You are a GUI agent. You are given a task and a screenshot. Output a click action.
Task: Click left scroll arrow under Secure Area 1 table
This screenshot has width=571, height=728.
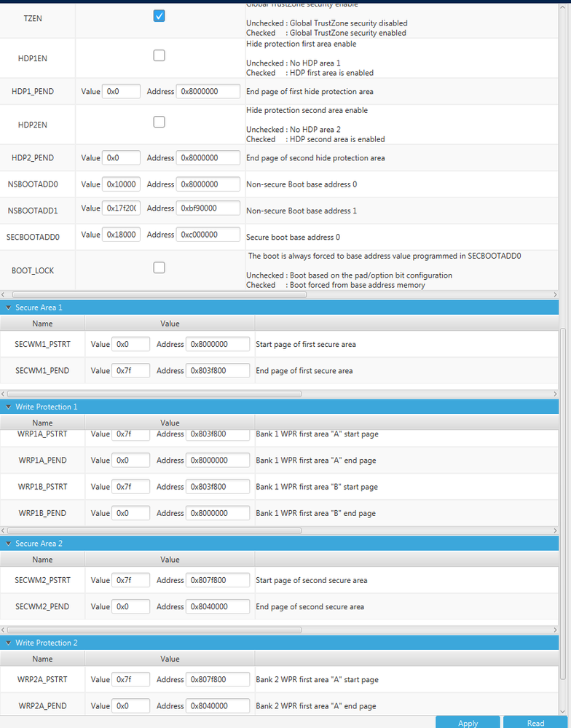pos(3,394)
